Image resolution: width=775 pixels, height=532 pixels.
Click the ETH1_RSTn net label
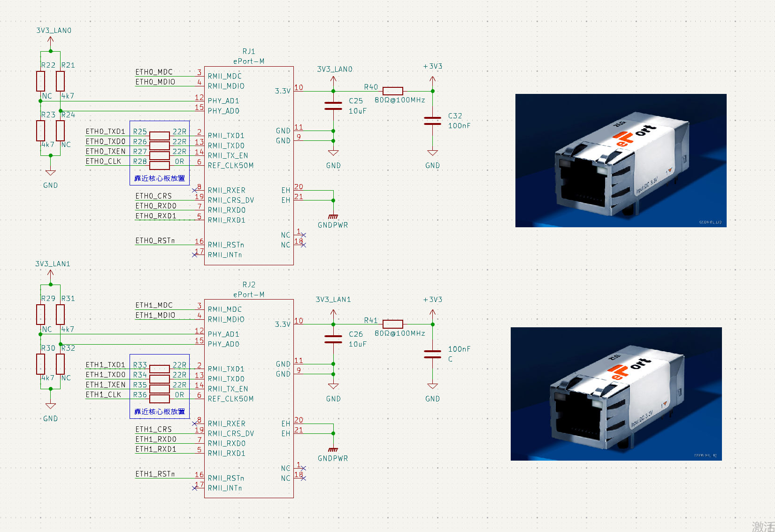click(x=155, y=474)
